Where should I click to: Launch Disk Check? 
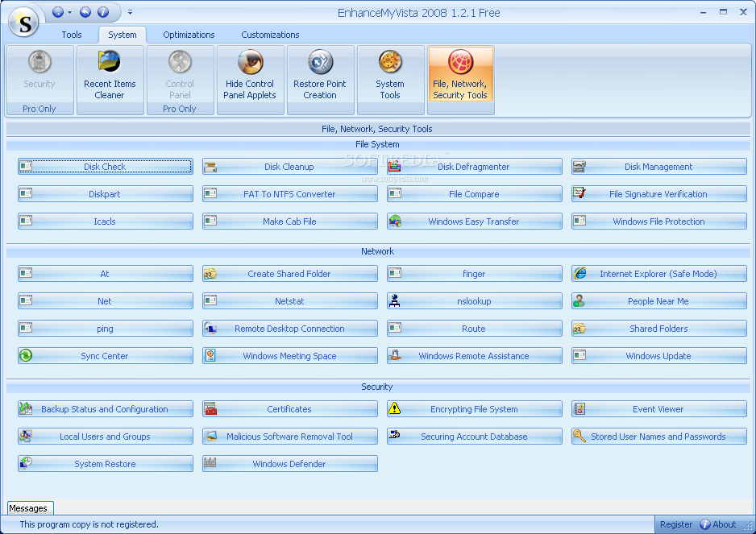105,166
